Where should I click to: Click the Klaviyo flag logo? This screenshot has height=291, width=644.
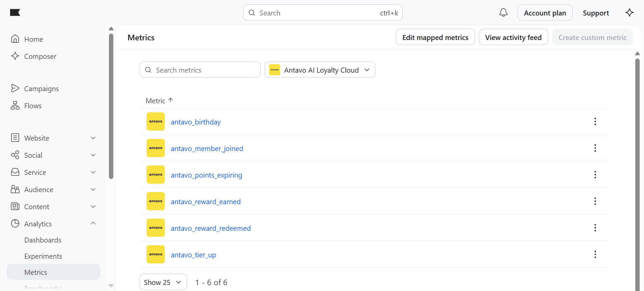click(x=15, y=12)
